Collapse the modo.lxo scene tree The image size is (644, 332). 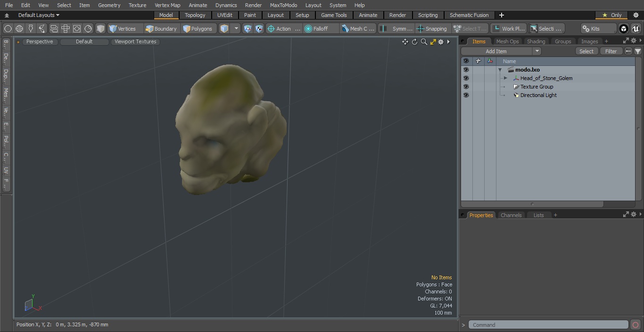click(x=500, y=70)
